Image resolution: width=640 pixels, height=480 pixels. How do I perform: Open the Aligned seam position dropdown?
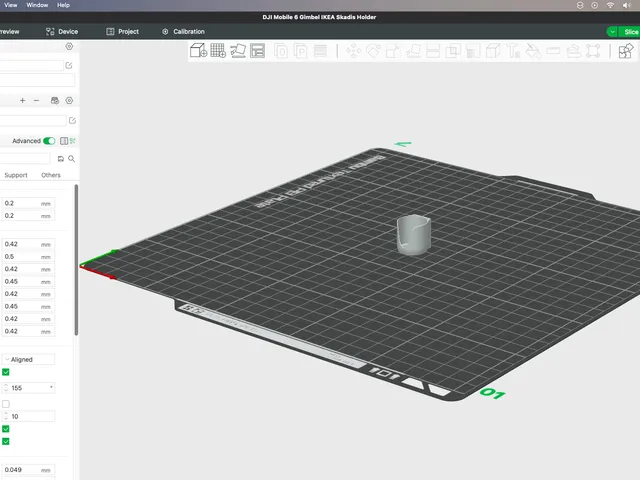point(28,360)
